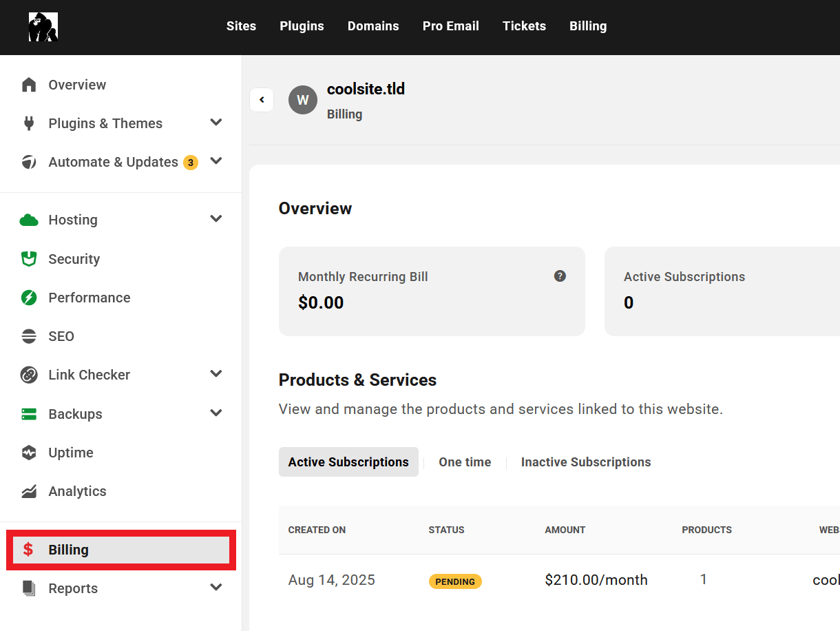840x631 pixels.
Task: Expand the Plugins & Themes section
Action: pyautogui.click(x=216, y=123)
